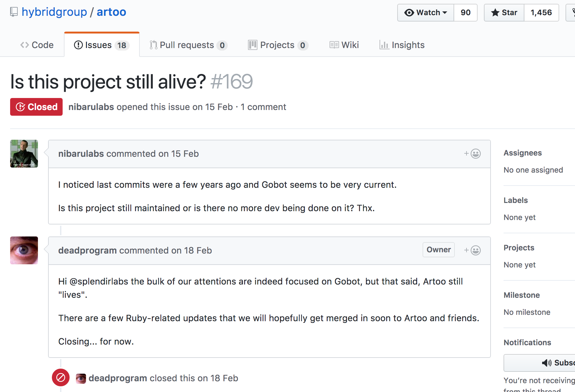The image size is (575, 392).
Task: Click the Wiki book icon
Action: [334, 45]
